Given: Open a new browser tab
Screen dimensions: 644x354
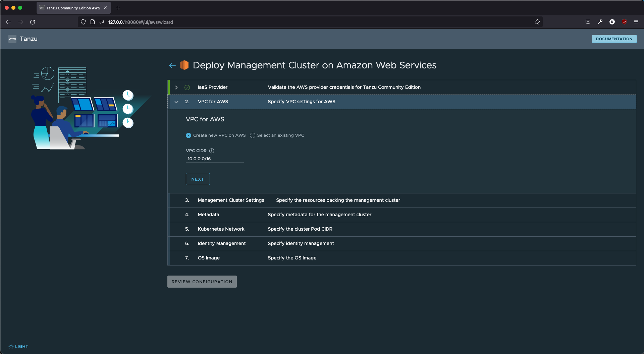Looking at the screenshot, I should [x=118, y=8].
